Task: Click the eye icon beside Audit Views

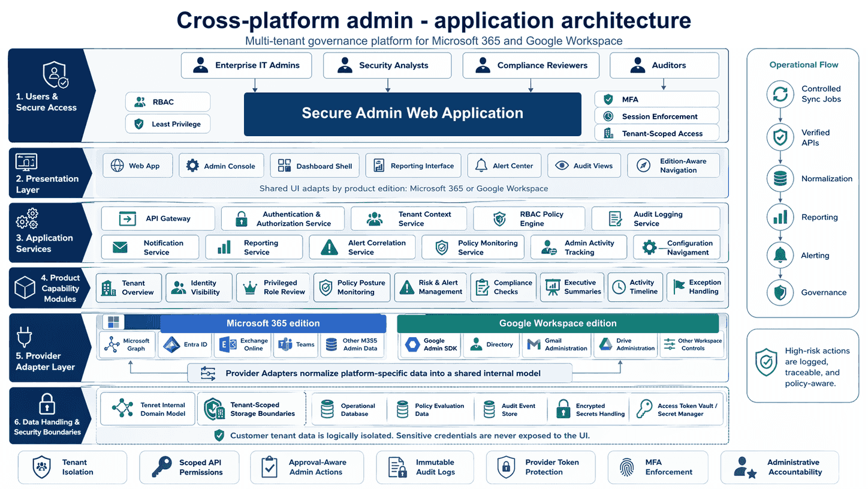Action: tap(562, 166)
